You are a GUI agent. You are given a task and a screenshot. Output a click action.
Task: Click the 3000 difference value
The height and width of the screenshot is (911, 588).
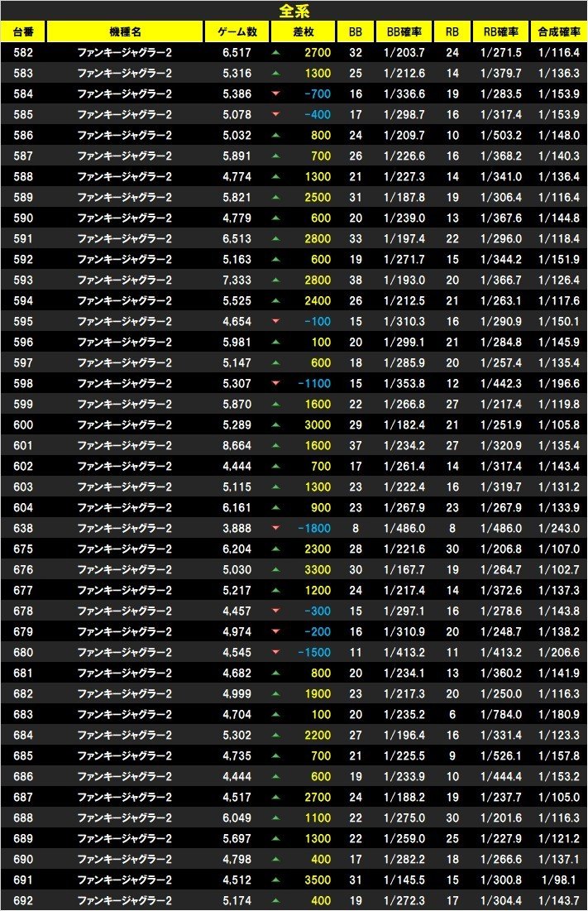pos(318,424)
